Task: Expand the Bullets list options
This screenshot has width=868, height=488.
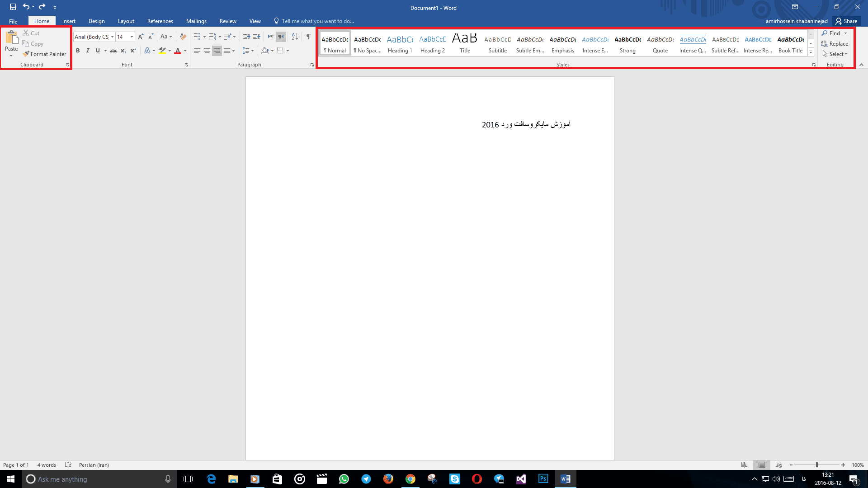Action: 204,37
